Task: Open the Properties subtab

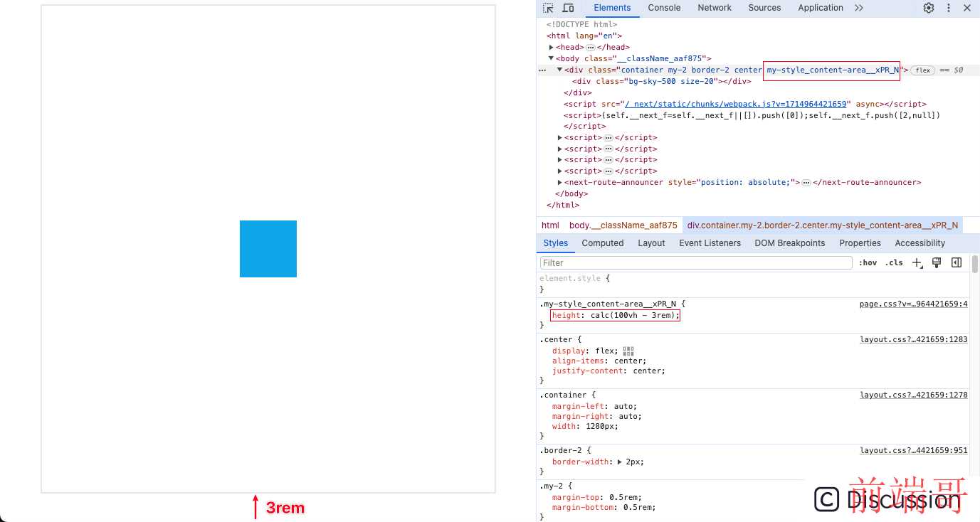Action: [860, 243]
